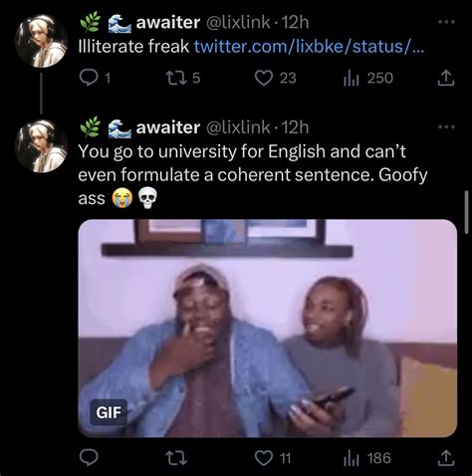Reply to the 'Goofy ass' tweet
Viewport: 472px width, 476px height.
click(89, 458)
